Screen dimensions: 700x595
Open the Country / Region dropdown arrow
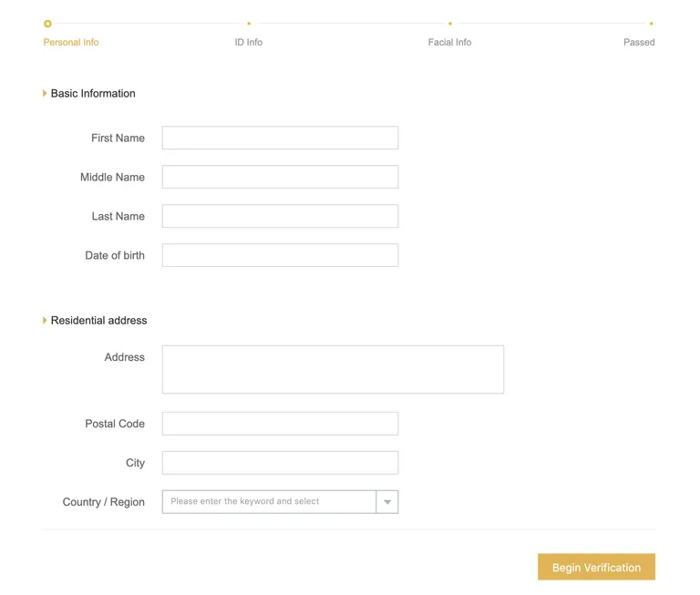coord(387,502)
